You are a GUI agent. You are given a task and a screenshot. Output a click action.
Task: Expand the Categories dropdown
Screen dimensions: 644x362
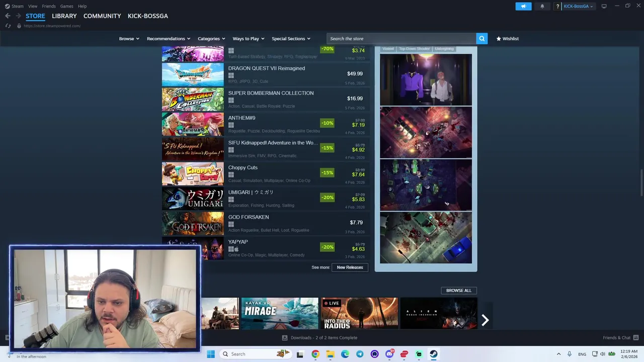[x=211, y=39]
